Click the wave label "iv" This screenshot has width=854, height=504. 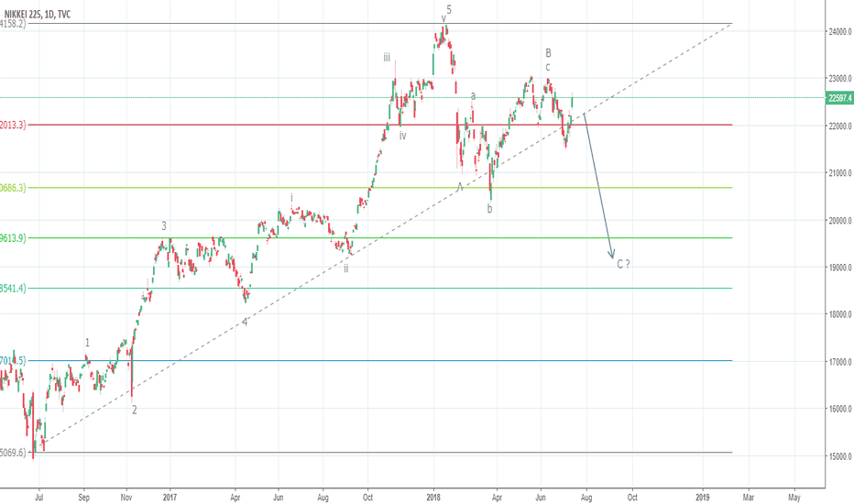(x=402, y=136)
